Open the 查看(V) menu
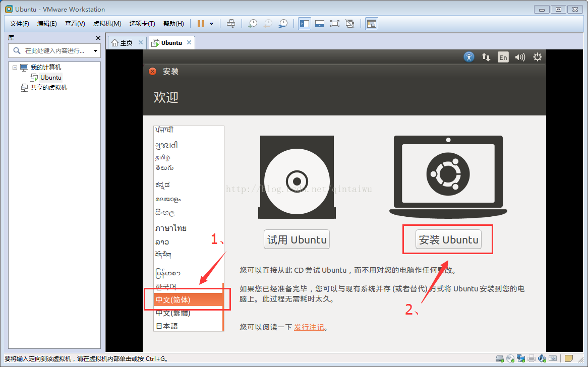Screen dimensions: 588x367 [x=75, y=24]
